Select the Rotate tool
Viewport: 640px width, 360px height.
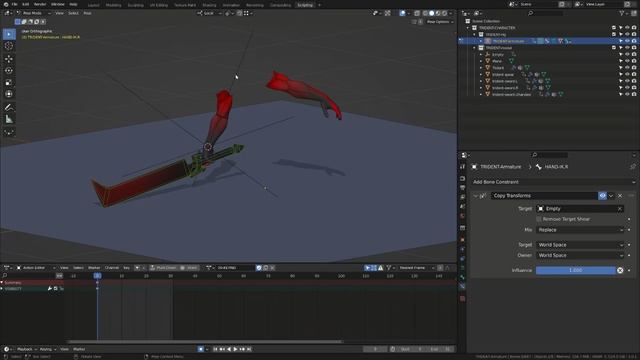click(9, 71)
